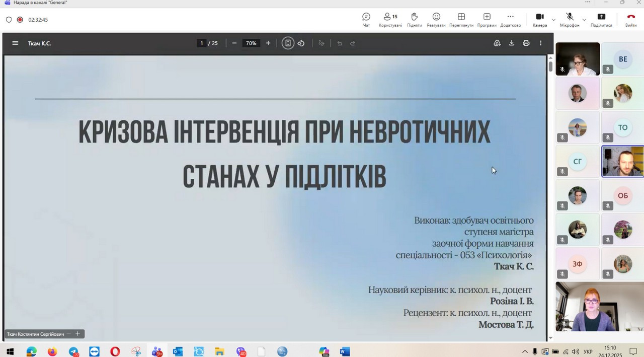The height and width of the screenshot is (357, 644).
Task: Open the Teams meeting chat panel
Action: 366,20
